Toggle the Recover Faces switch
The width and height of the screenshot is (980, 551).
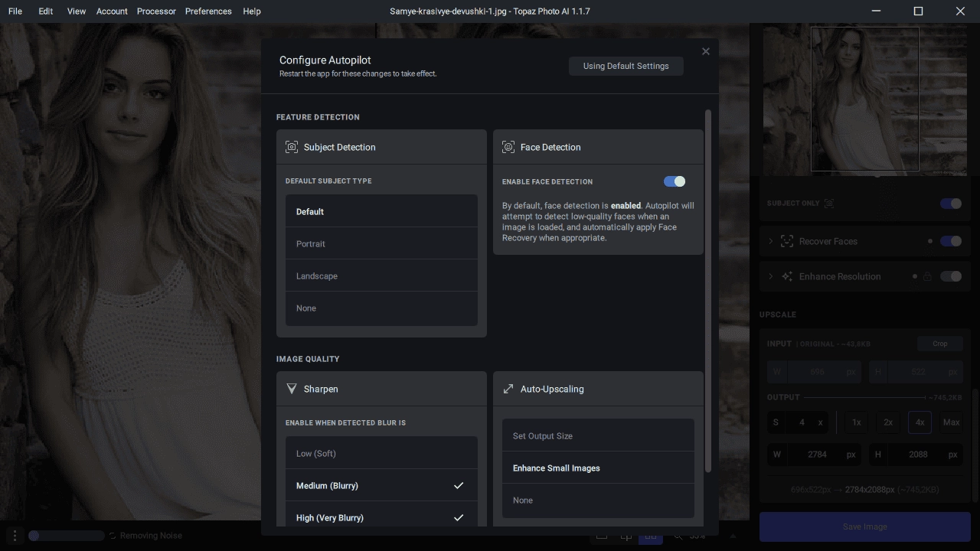click(x=951, y=241)
